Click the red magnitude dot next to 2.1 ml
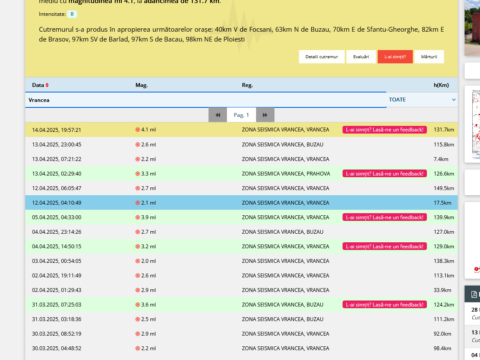 tap(137, 203)
